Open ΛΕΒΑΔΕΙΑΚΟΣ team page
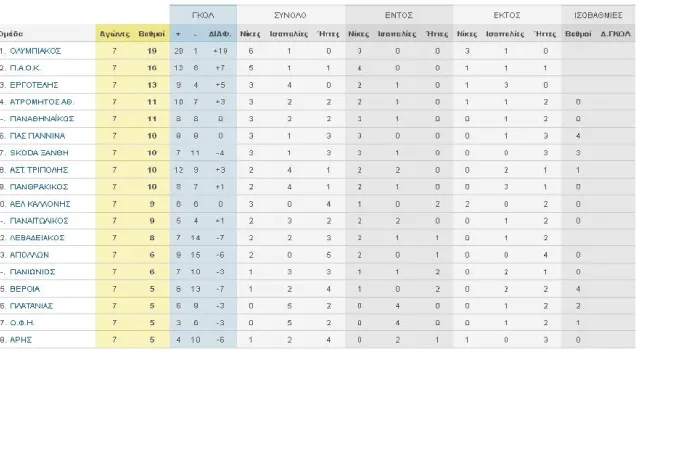The width and height of the screenshot is (680, 450). pyautogui.click(x=37, y=238)
